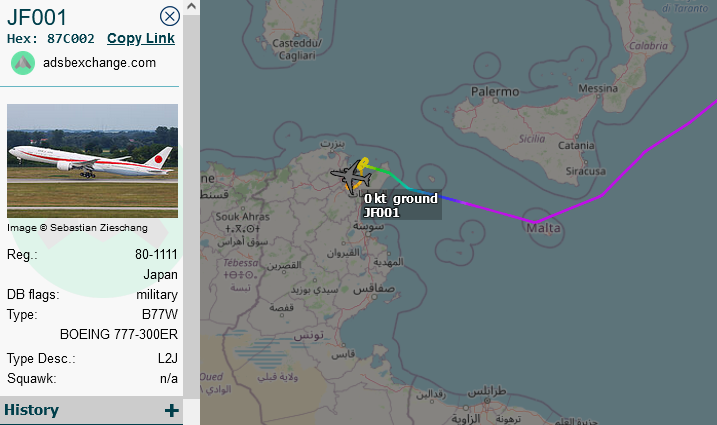Screen dimensions: 717x425
Task: Click the Type value B77W
Action: click(x=160, y=315)
